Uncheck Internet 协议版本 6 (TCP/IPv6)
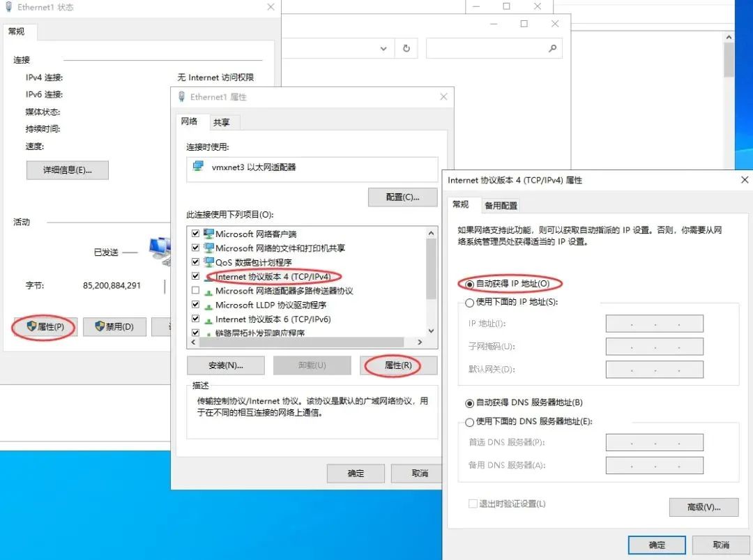 tap(196, 319)
